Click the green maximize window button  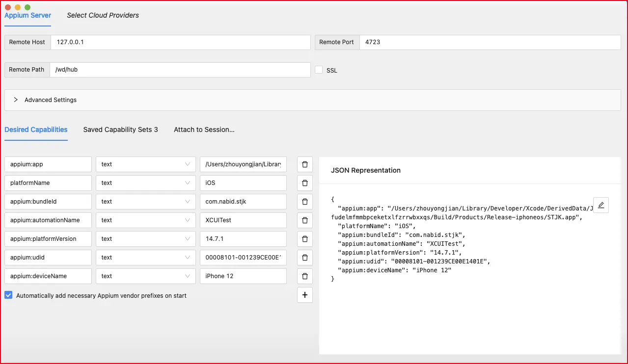[27, 7]
